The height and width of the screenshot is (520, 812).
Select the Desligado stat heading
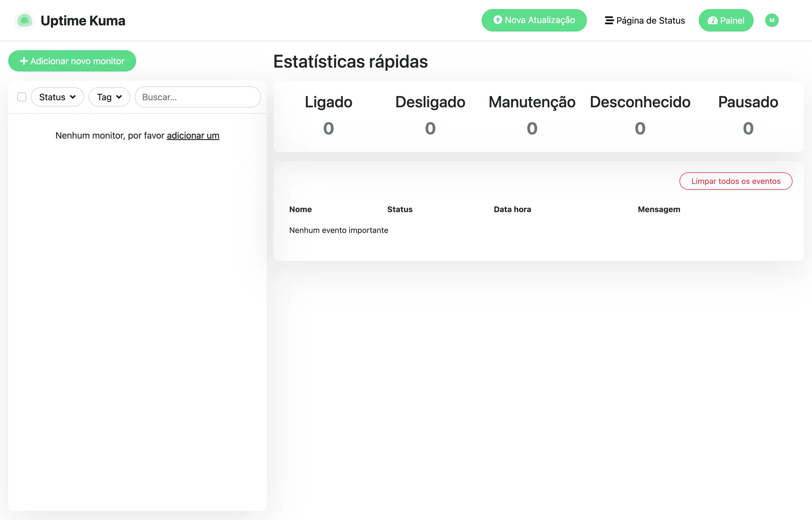pos(430,102)
